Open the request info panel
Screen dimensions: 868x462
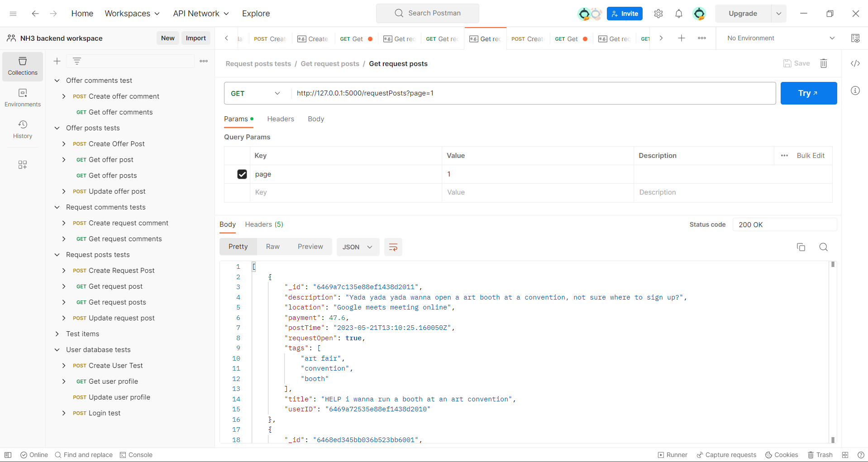(x=855, y=90)
